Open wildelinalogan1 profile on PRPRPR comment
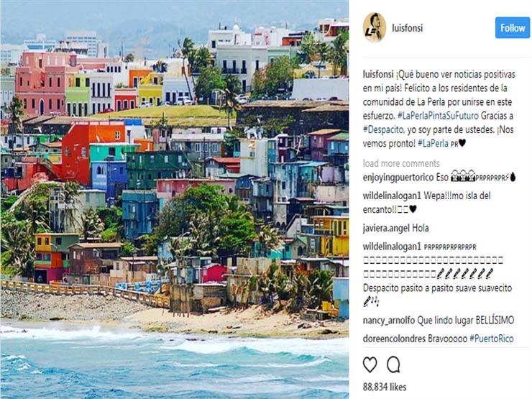The image size is (532, 399). [392, 247]
